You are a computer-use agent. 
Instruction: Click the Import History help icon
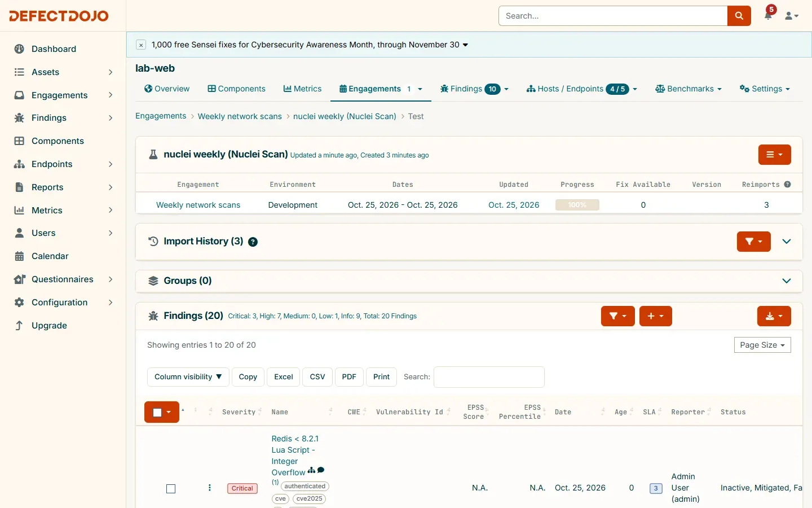tap(253, 242)
